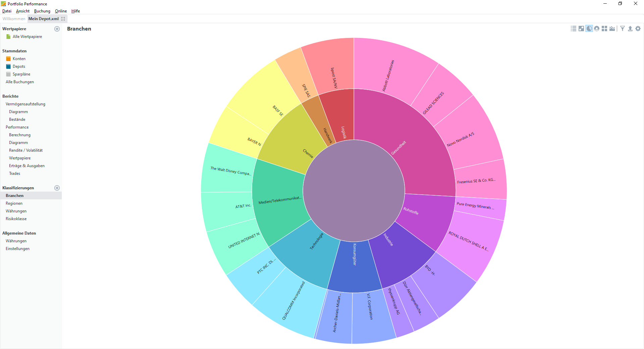Image resolution: width=644 pixels, height=349 pixels.
Task: Select the Branchen classification entry
Action: [x=31, y=196]
